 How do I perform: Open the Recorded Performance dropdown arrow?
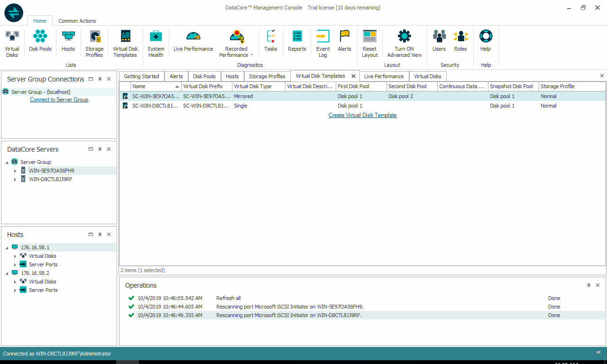[x=252, y=55]
